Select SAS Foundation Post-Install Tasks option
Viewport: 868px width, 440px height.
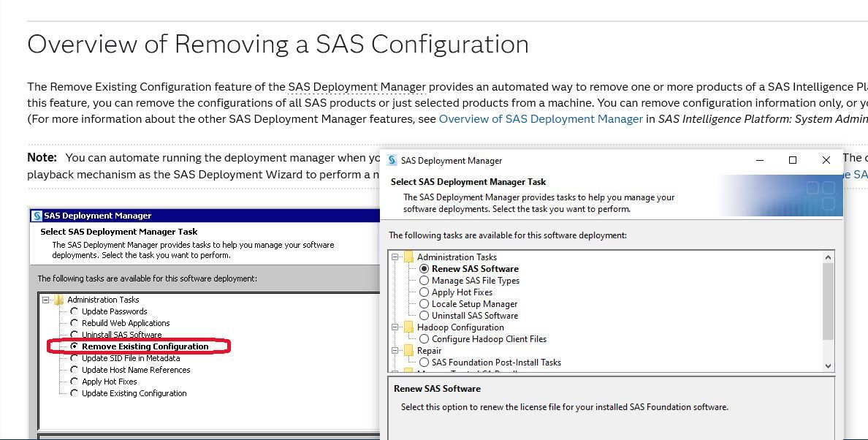(425, 363)
